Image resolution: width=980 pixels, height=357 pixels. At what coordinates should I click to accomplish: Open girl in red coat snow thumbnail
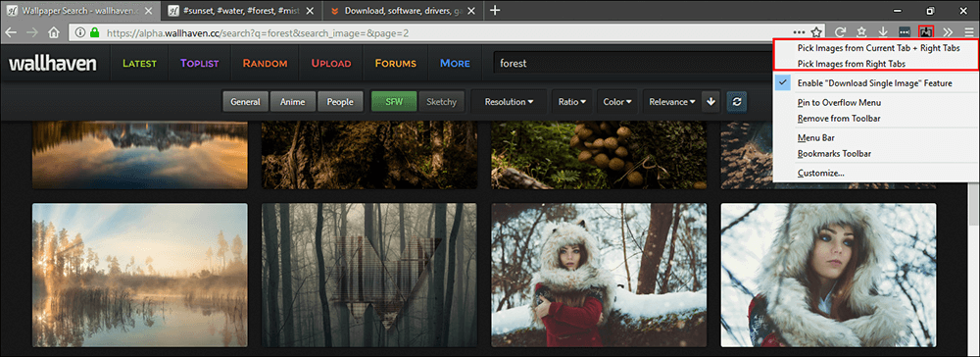[600, 275]
